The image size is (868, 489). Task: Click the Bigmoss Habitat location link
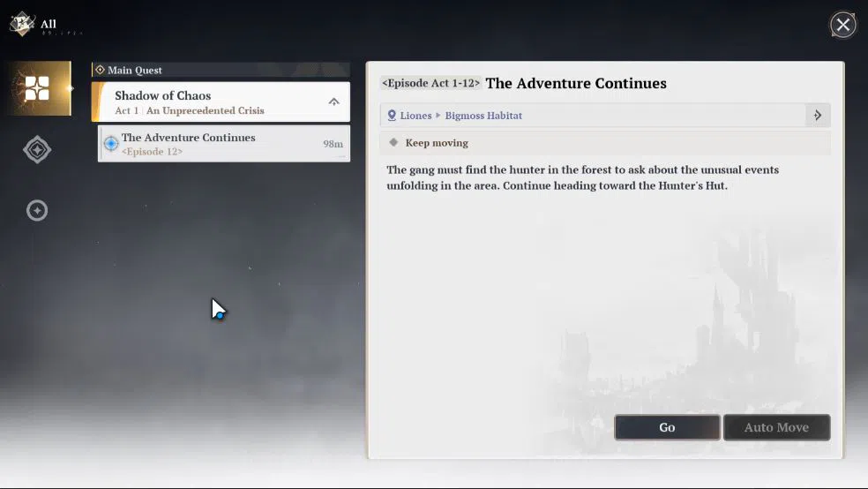point(483,116)
